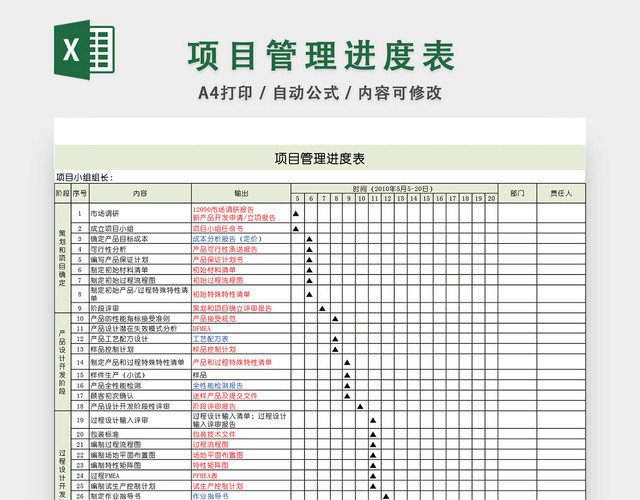
Task: Click the red 初始特殊特性清单 output
Action: point(222,294)
